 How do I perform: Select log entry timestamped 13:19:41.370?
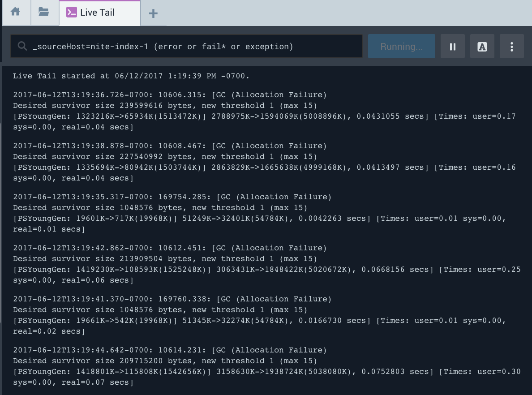172,299
